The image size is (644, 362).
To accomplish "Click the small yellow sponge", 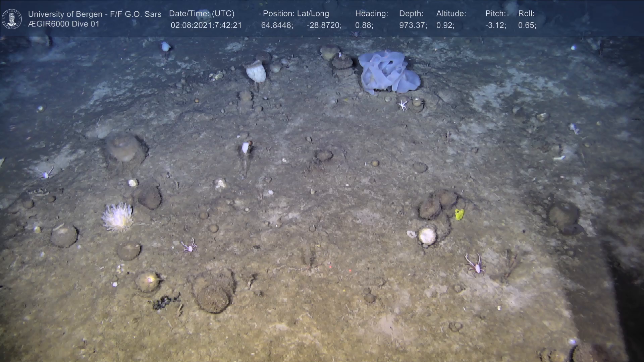I will pos(459,214).
